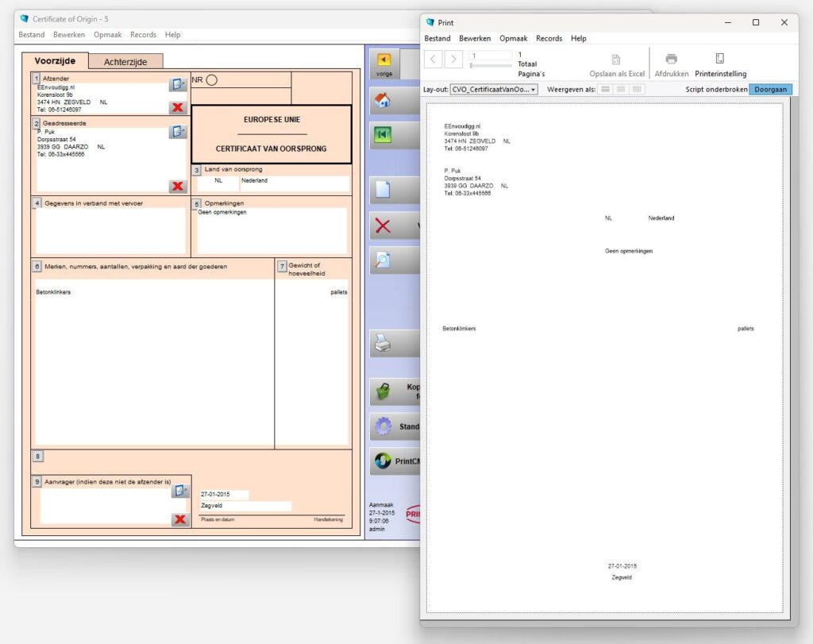The image size is (813, 644).
Task: Click the red X to clear Afzender
Action: tap(178, 108)
